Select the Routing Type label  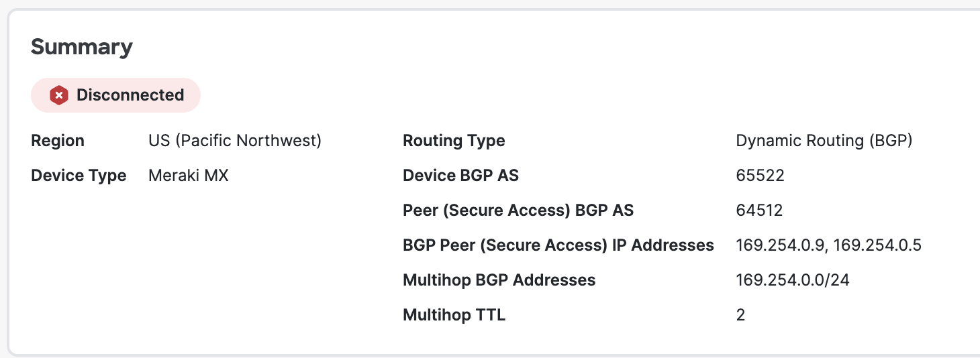(454, 141)
